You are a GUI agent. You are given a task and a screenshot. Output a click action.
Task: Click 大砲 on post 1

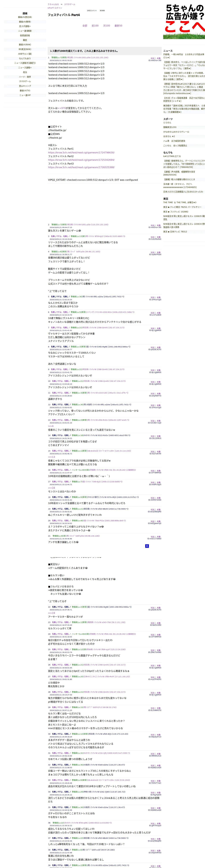tap(159, 58)
